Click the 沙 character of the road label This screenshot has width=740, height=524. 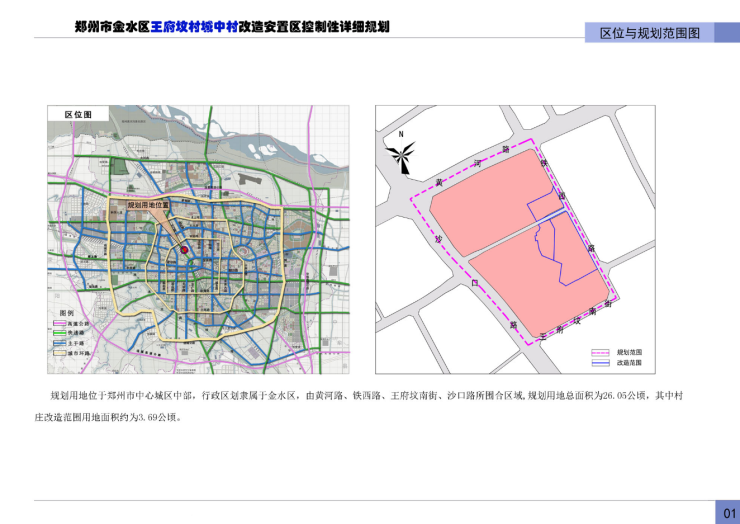pos(438,239)
